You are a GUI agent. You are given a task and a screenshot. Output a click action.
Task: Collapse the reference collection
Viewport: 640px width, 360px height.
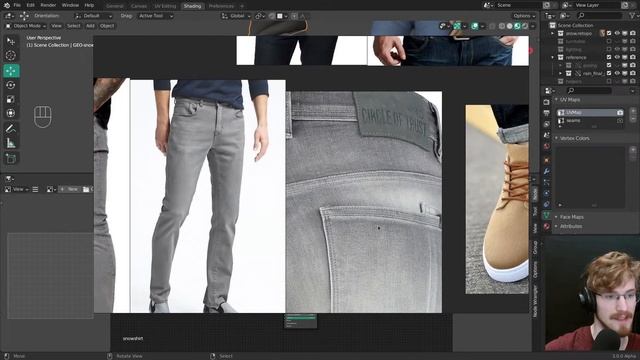click(553, 58)
